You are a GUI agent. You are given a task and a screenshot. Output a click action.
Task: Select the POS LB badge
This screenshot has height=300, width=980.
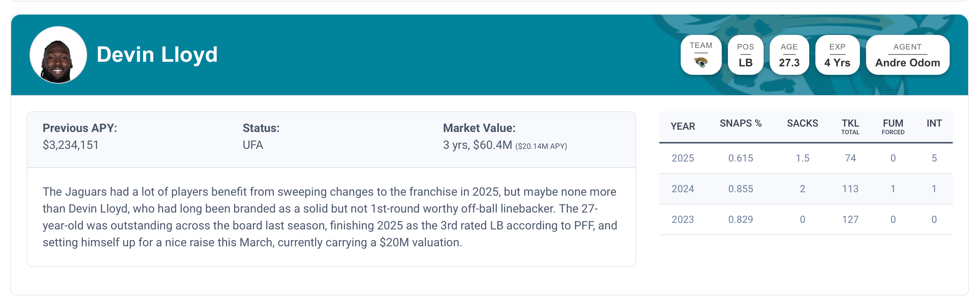[745, 55]
